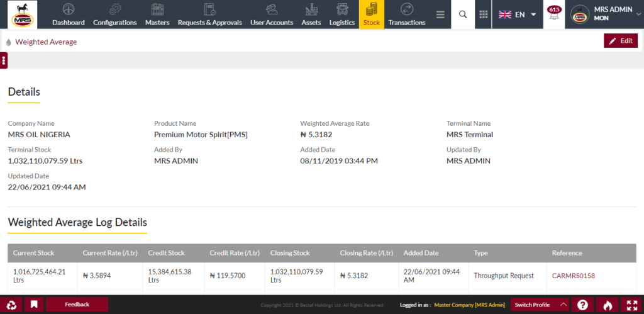Click the Credit Stock column header

tap(174, 253)
